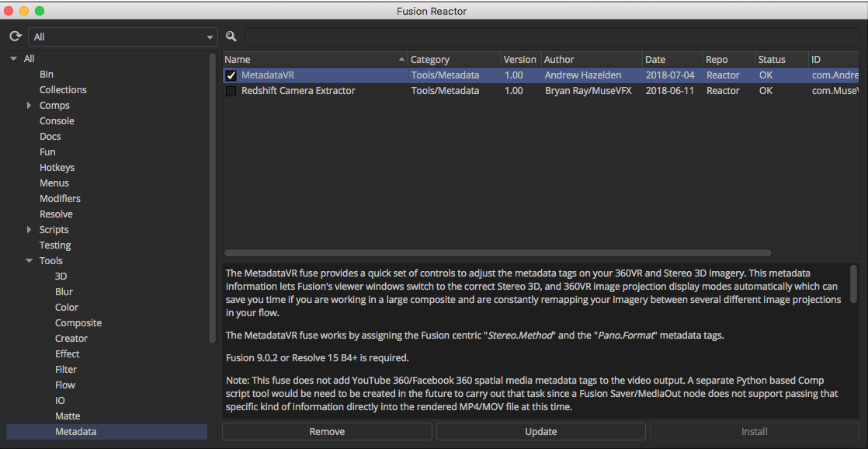Select the Hotkeys category
Viewport: 868px width, 449px height.
(57, 167)
